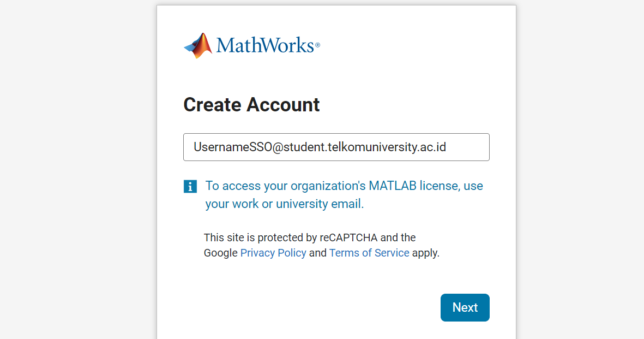The image size is (644, 339).
Task: Click the MathWorks wordmark text
Action: [x=265, y=45]
